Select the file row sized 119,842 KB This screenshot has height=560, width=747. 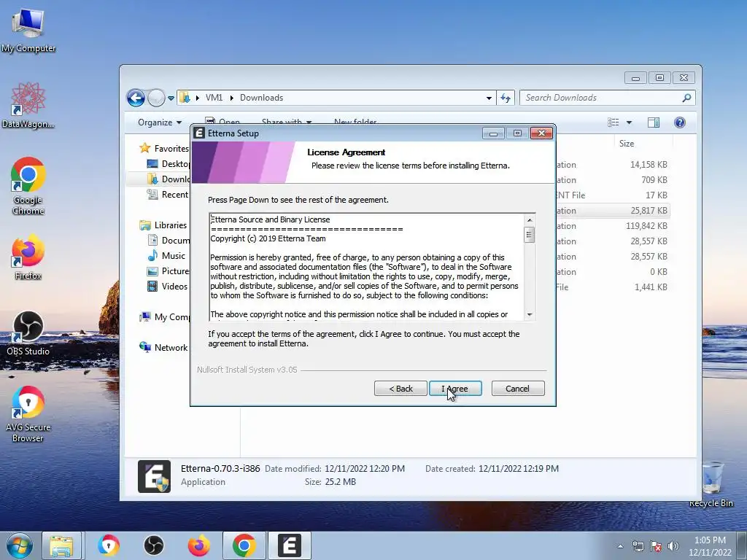[613, 226]
